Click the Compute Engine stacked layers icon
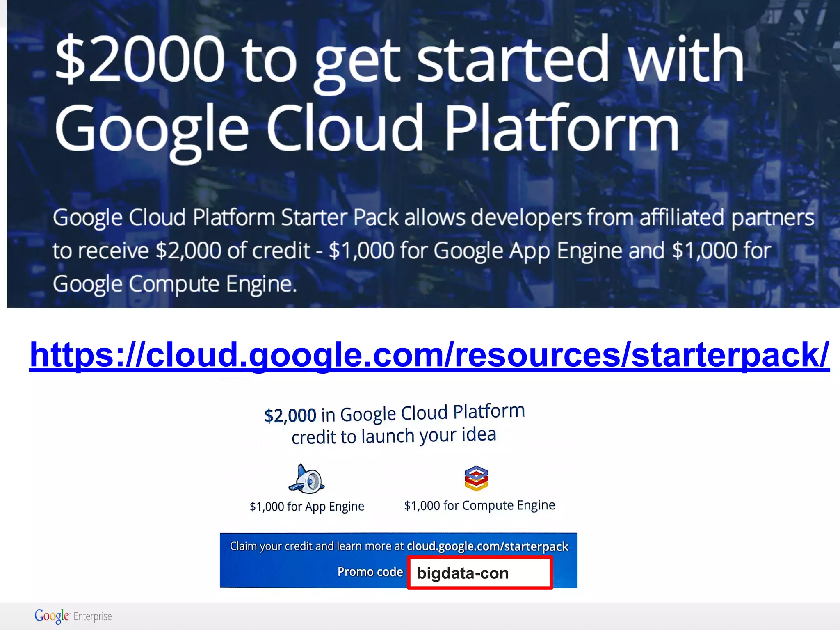 476,478
